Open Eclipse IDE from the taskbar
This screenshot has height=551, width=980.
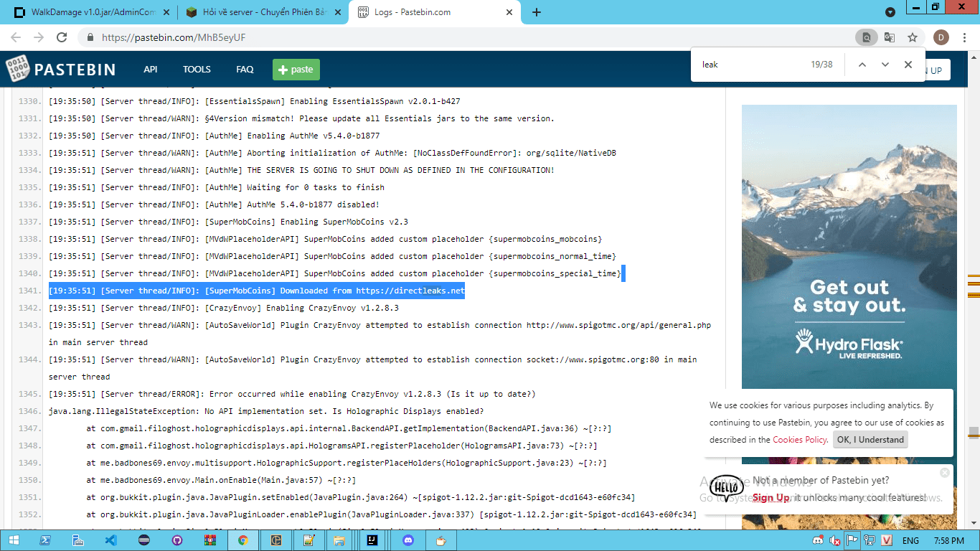[143, 540]
